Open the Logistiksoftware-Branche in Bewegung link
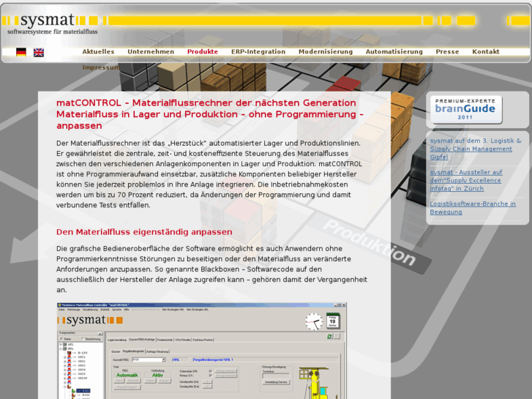Image resolution: width=532 pixels, height=399 pixels. (x=473, y=208)
